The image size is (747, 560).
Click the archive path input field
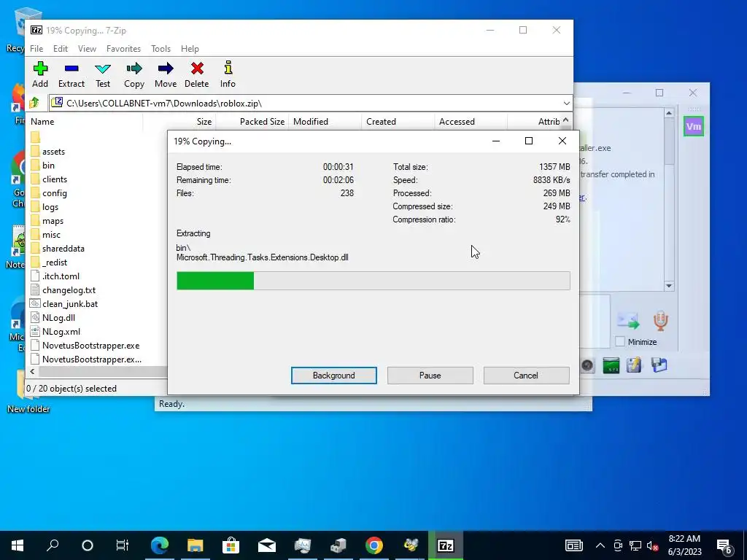coord(305,103)
